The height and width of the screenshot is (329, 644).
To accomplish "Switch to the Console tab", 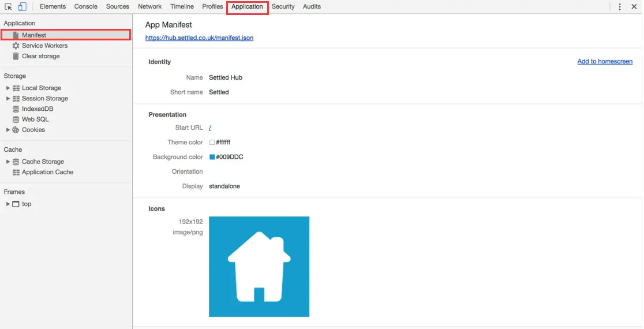I will point(86,6).
